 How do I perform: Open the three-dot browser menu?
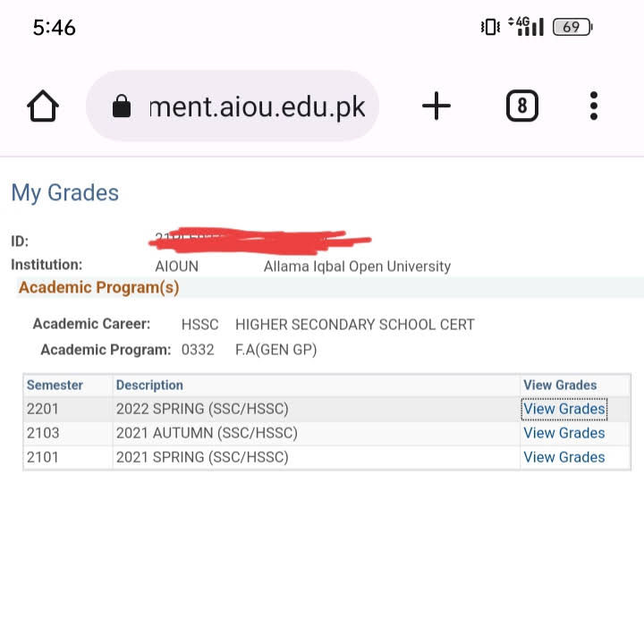594,106
